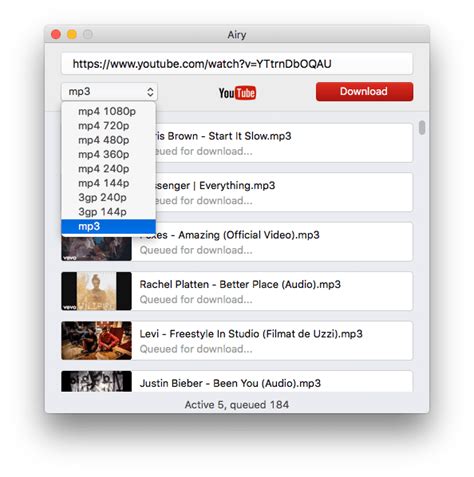The width and height of the screenshot is (474, 477).
Task: Click 'Active 5, queued 184' status text
Action: [237, 405]
